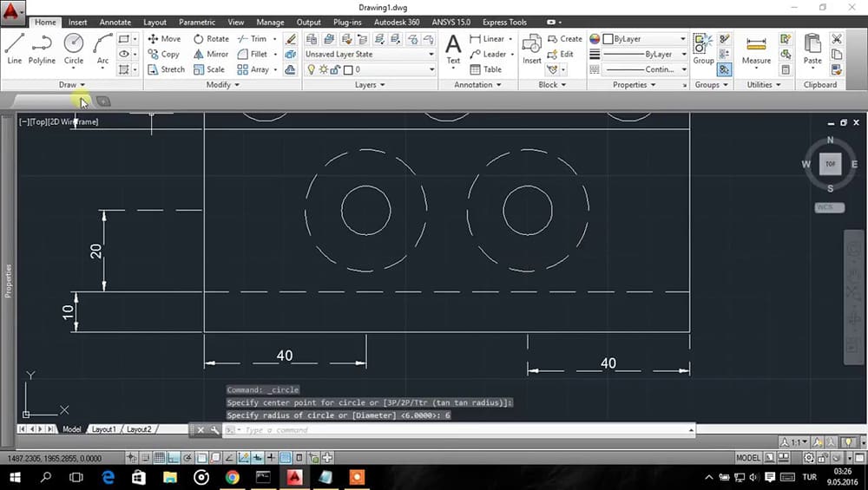Open the multiline Text tool
The height and width of the screenshot is (490, 868).
click(x=453, y=49)
